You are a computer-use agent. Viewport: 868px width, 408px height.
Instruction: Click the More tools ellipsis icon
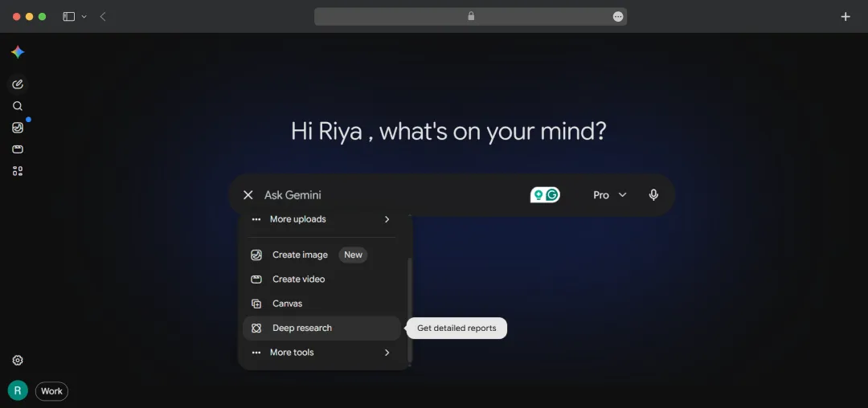[256, 352]
